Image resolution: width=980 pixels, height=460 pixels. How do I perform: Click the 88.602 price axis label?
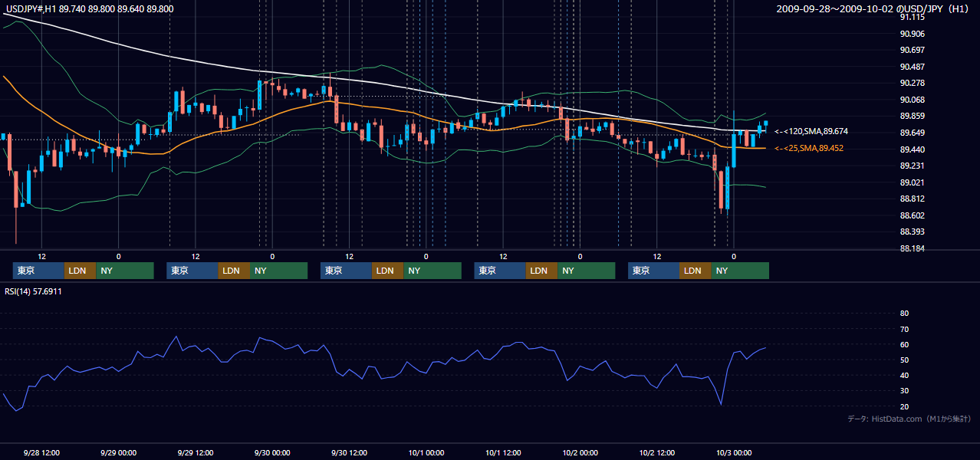click(x=912, y=215)
